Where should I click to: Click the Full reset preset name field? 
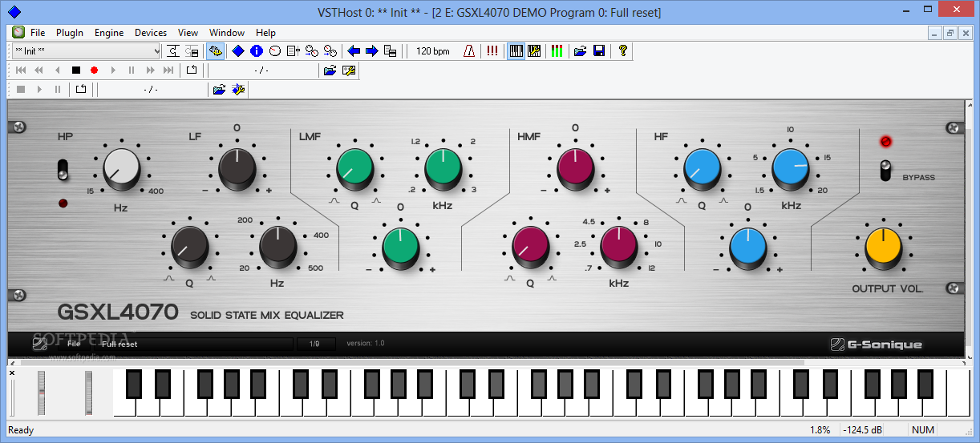tap(192, 344)
